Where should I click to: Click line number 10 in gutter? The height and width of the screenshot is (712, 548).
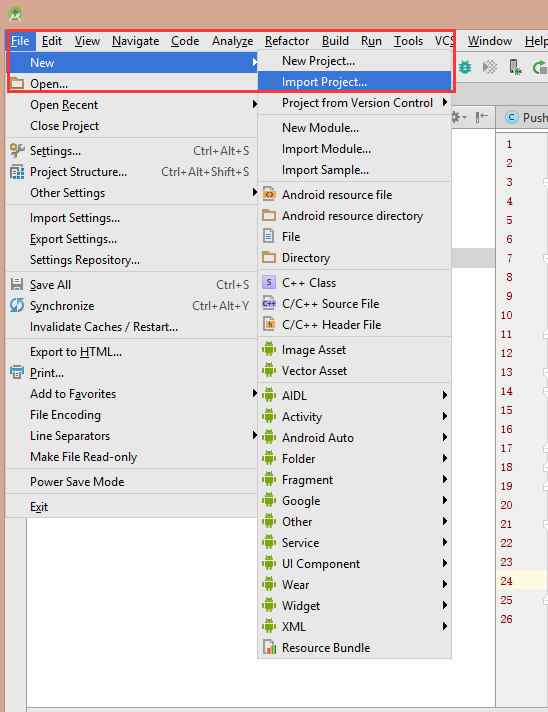click(x=506, y=315)
